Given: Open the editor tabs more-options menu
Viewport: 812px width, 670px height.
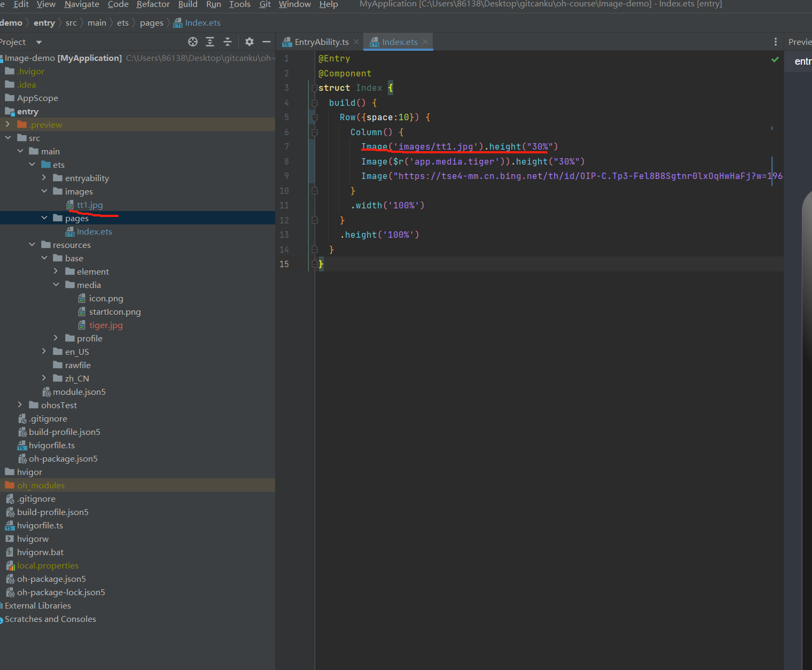Looking at the screenshot, I should [776, 42].
